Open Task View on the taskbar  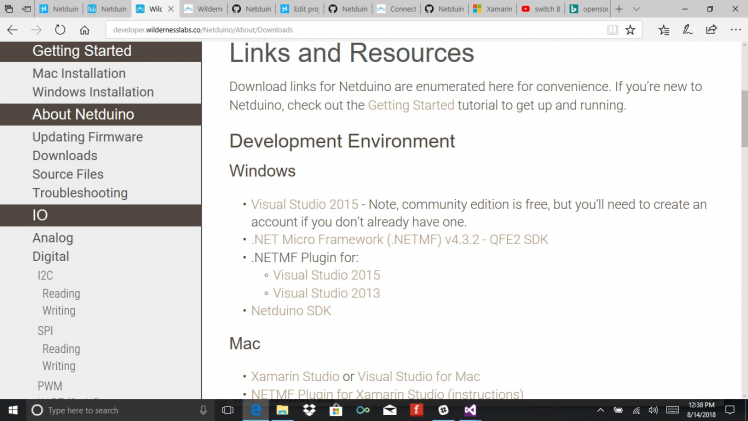pos(228,410)
